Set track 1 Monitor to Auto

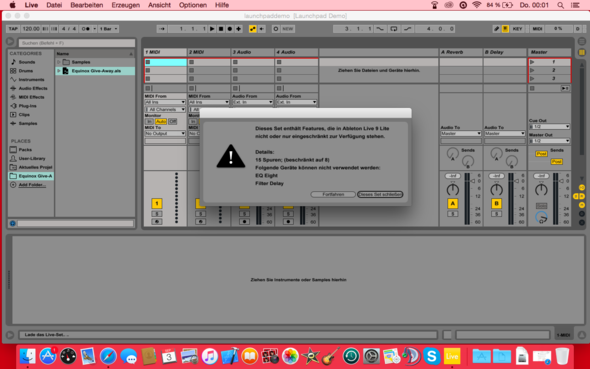pos(161,121)
